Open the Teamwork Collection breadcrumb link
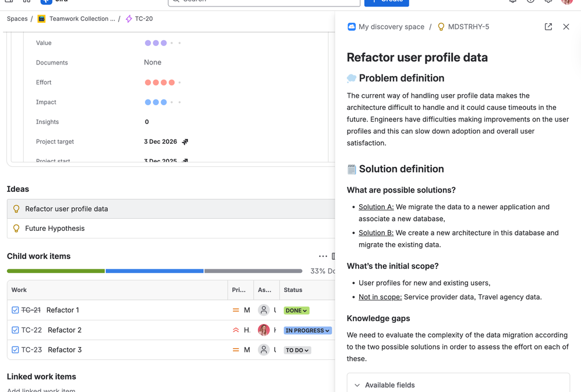The width and height of the screenshot is (581, 392). tap(82, 19)
